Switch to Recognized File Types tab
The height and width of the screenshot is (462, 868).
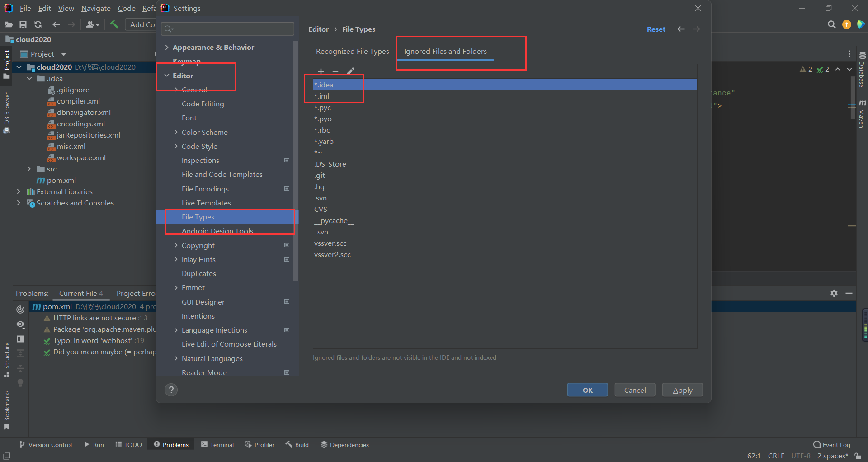pos(352,51)
